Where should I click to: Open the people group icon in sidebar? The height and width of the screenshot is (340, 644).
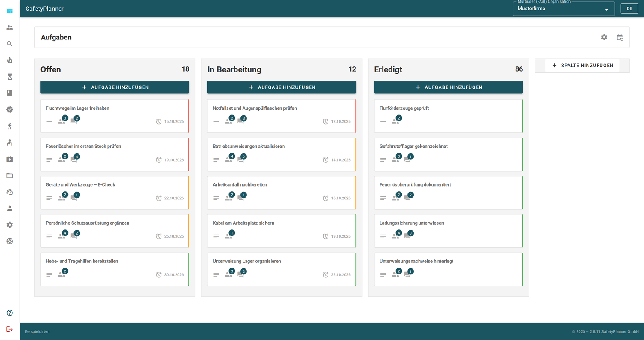(x=10, y=27)
